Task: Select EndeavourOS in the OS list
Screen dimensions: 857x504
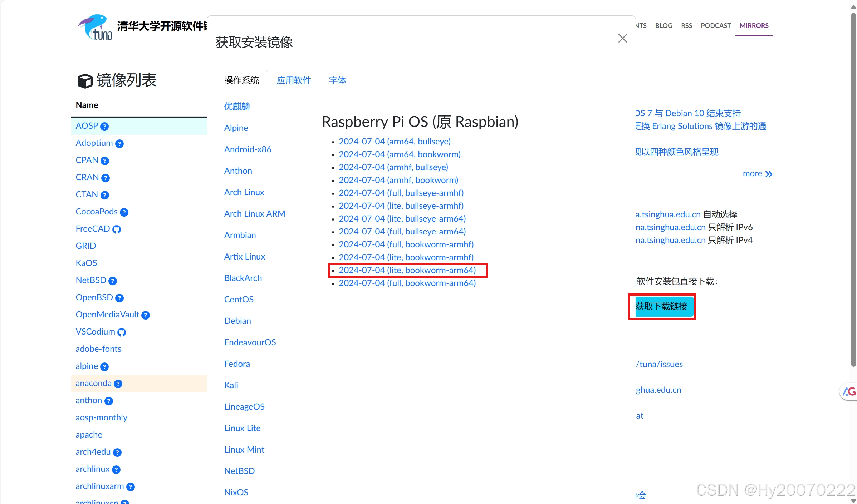Action: pyautogui.click(x=250, y=342)
